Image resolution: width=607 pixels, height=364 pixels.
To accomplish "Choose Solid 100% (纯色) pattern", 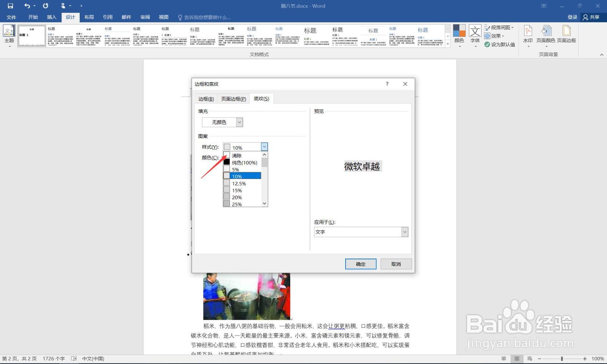I will (x=242, y=162).
